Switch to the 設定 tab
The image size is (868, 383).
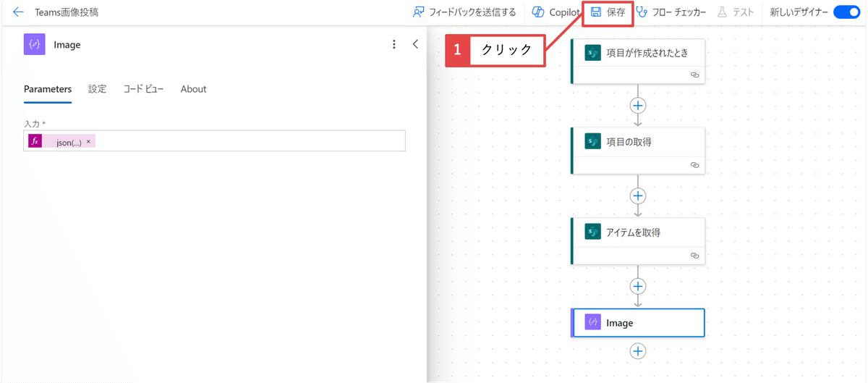coord(98,89)
